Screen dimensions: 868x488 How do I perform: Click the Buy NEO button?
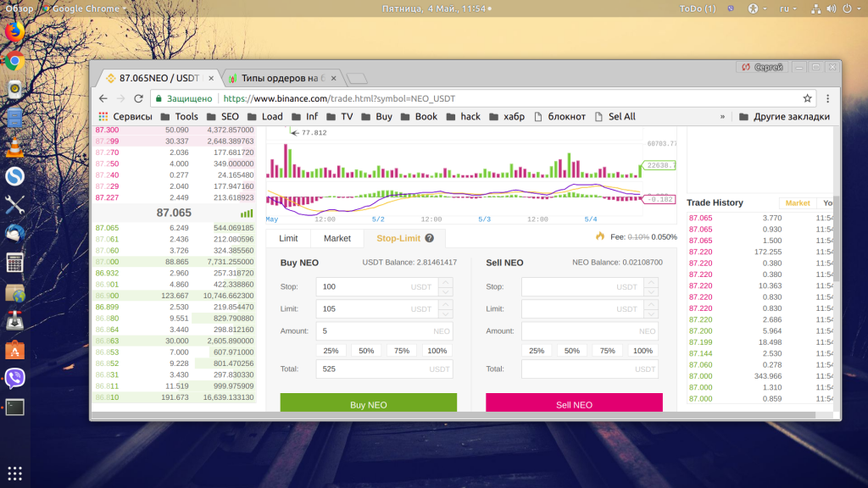pos(368,404)
